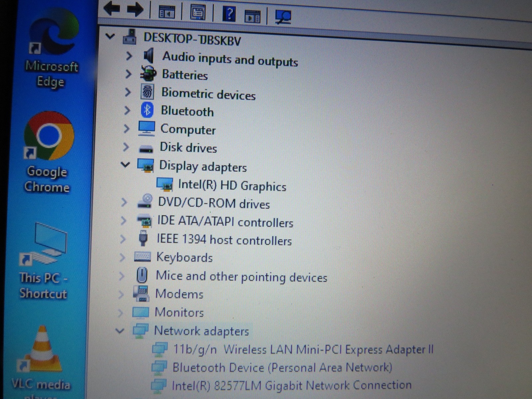Select the Biometric devices label

pyautogui.click(x=208, y=94)
